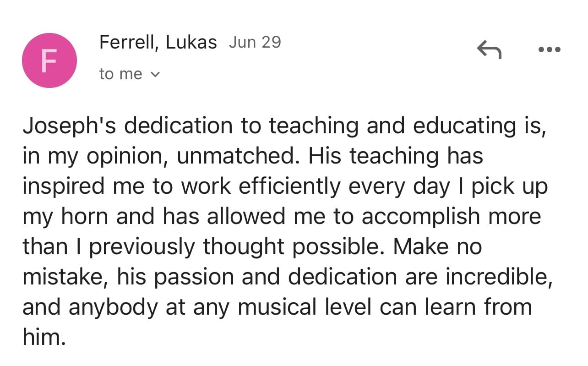Click the "to me" recipient text
Screen dimensions: 588x366
pos(120,74)
